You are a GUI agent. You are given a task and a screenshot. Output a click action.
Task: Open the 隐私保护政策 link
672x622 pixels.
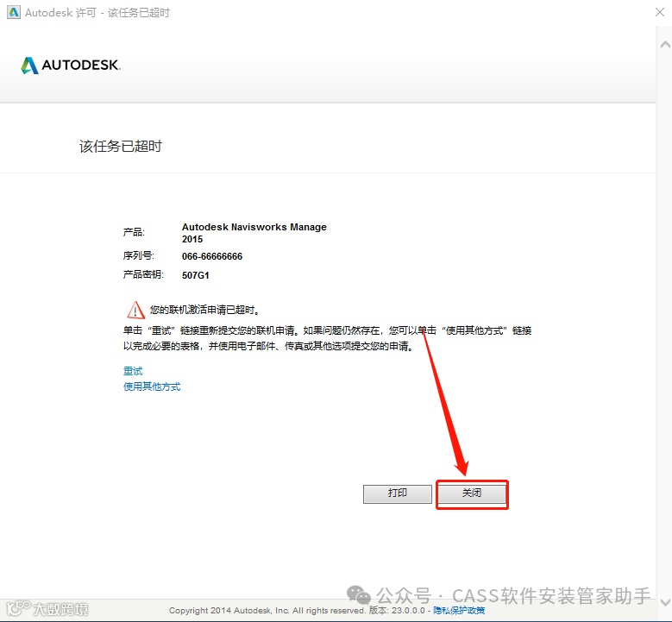(x=459, y=611)
